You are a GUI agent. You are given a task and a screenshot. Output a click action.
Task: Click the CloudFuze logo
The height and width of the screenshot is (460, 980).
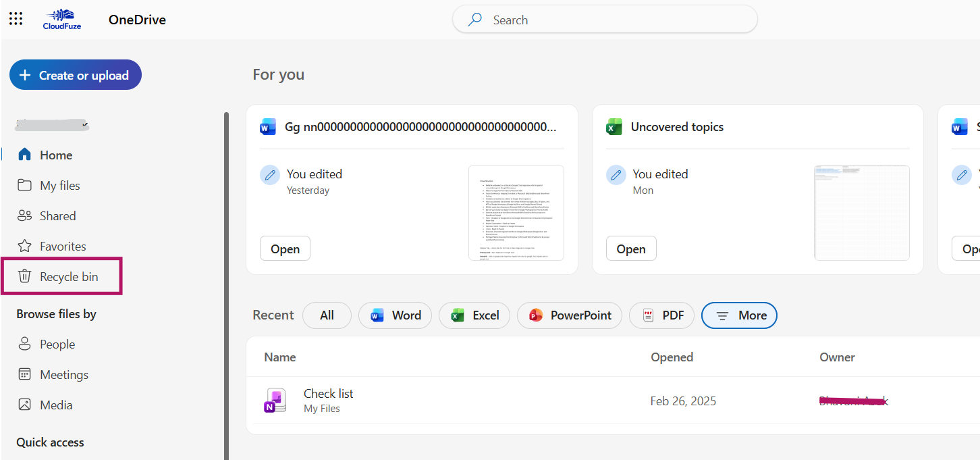(61, 20)
